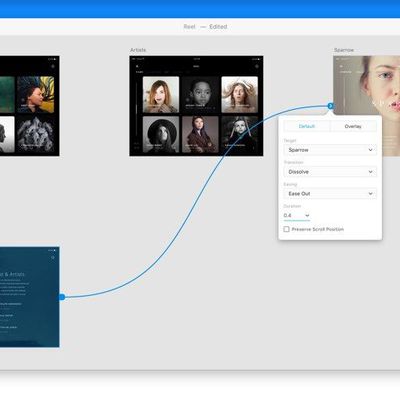400x400 pixels.
Task: Select the woman in brown coat thumbnail
Action: point(200,134)
